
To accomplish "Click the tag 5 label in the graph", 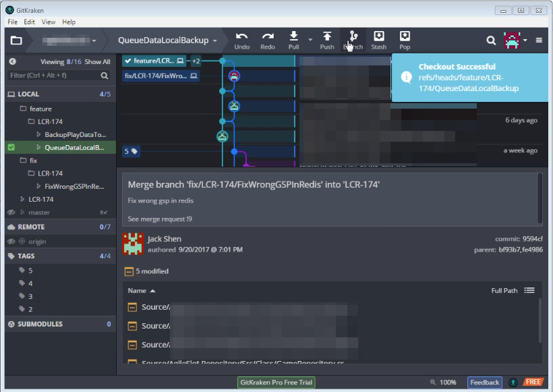I will tap(130, 151).
